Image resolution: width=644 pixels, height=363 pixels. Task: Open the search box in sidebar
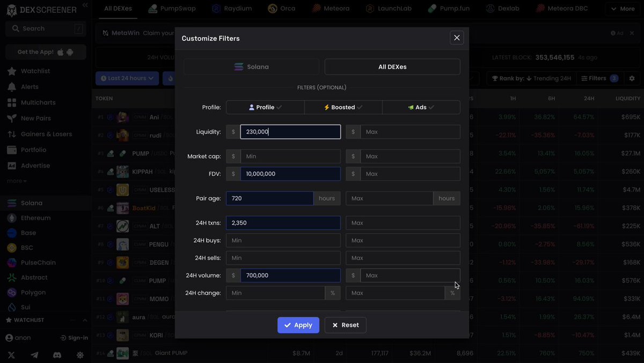(x=46, y=28)
